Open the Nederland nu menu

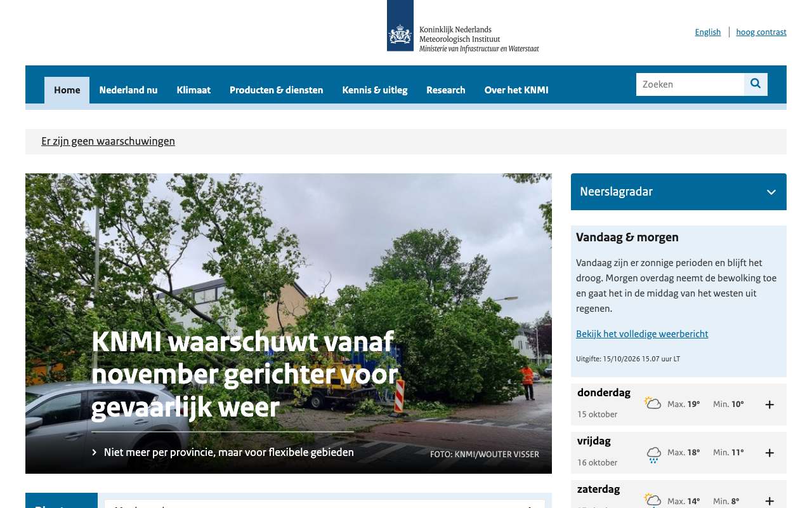pos(128,90)
